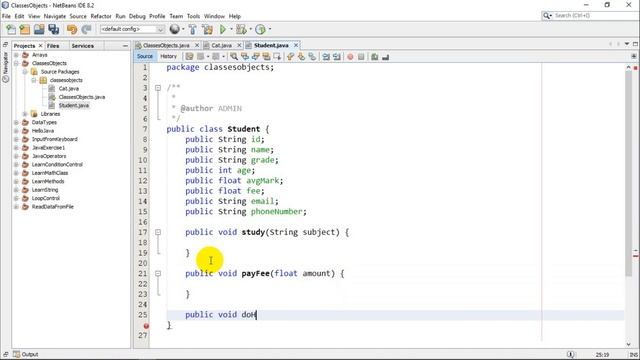Image resolution: width=640 pixels, height=360 pixels.
Task: Click the Redo toolbar icon
Action: [x=86, y=29]
